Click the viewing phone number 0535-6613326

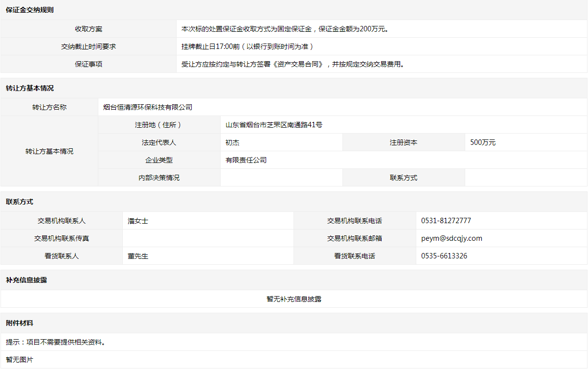click(444, 256)
